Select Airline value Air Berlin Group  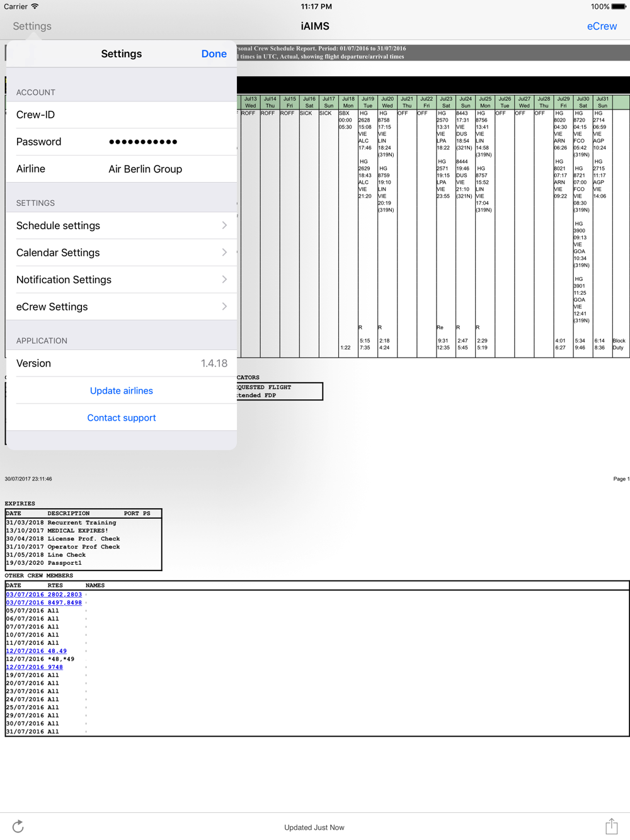pyautogui.click(x=145, y=169)
